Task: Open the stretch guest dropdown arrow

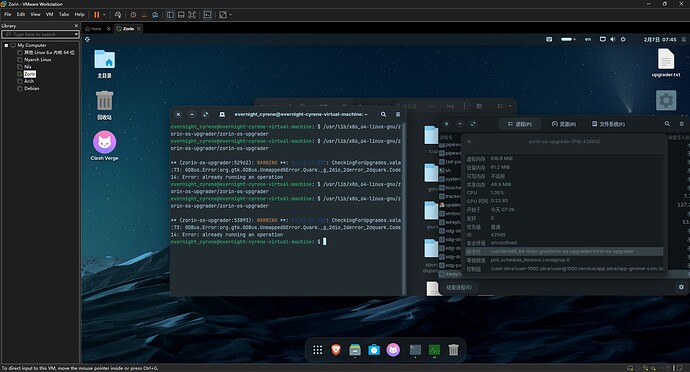Action: coord(230,15)
